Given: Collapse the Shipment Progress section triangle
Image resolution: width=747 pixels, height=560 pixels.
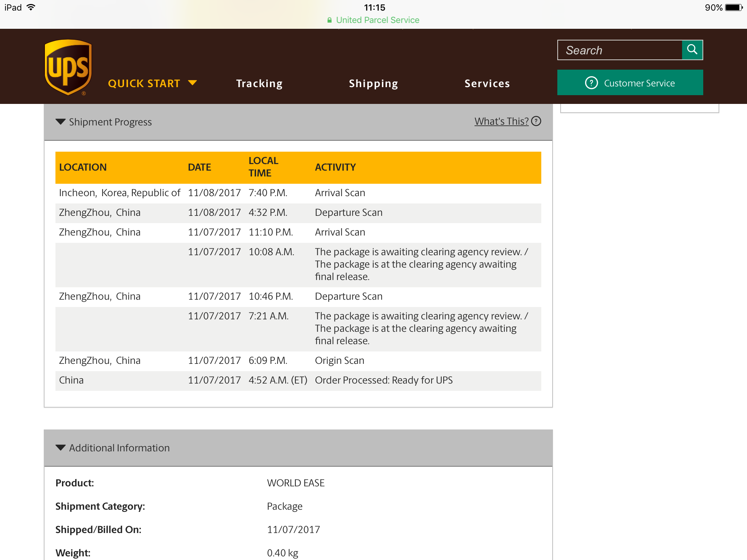Looking at the screenshot, I should 61,121.
